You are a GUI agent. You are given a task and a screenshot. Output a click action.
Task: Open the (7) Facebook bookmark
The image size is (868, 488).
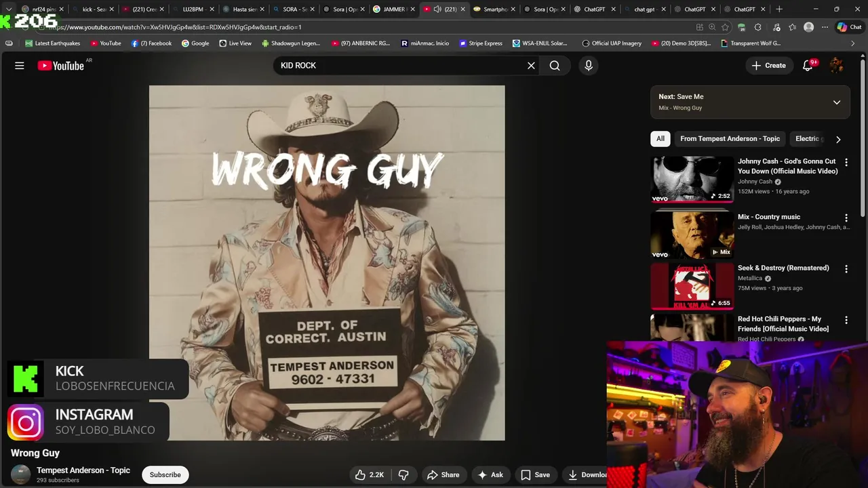click(151, 43)
